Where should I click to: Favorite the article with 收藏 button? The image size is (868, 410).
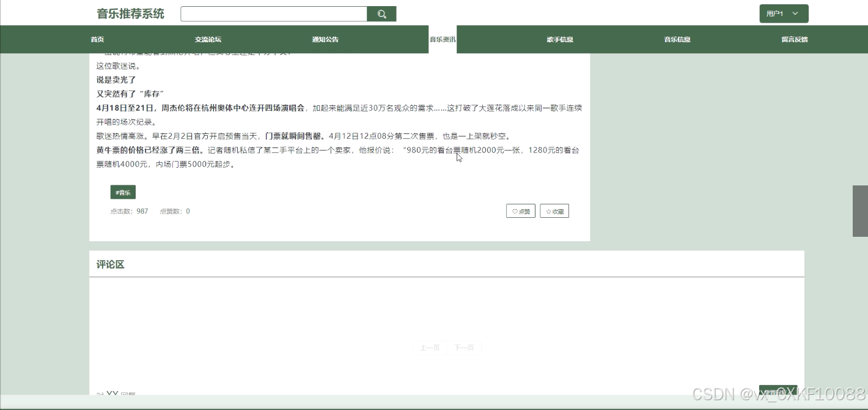[x=554, y=211]
